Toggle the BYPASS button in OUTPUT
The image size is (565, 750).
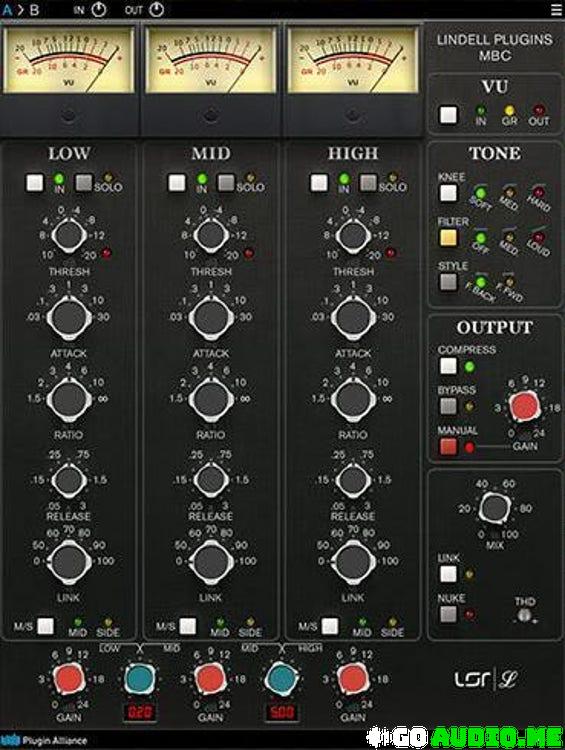448,406
